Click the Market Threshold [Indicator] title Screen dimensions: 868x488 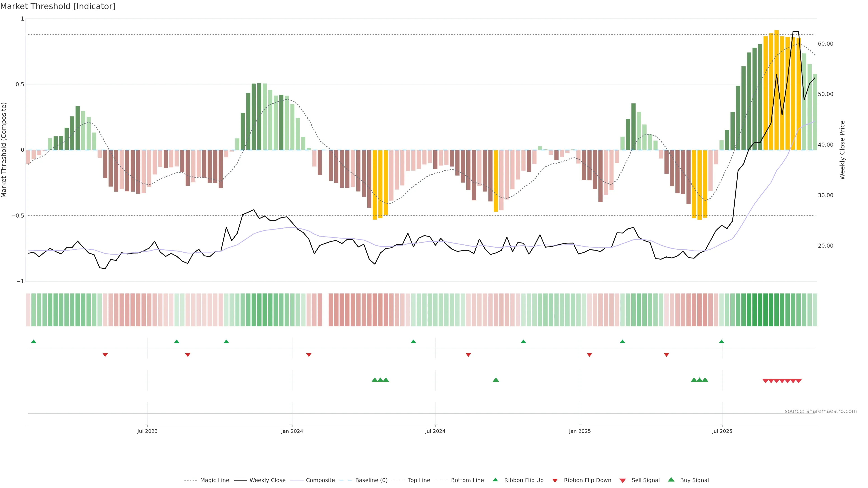(x=58, y=6)
